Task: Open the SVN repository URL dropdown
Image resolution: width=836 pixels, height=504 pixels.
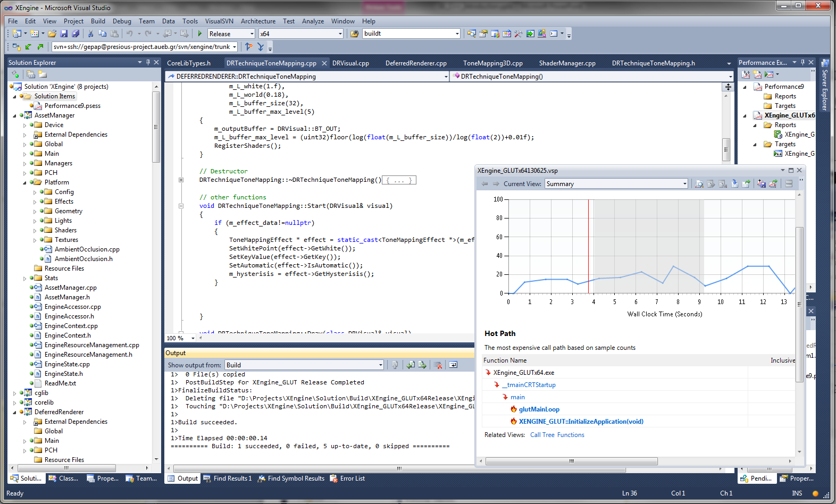Action: click(235, 47)
